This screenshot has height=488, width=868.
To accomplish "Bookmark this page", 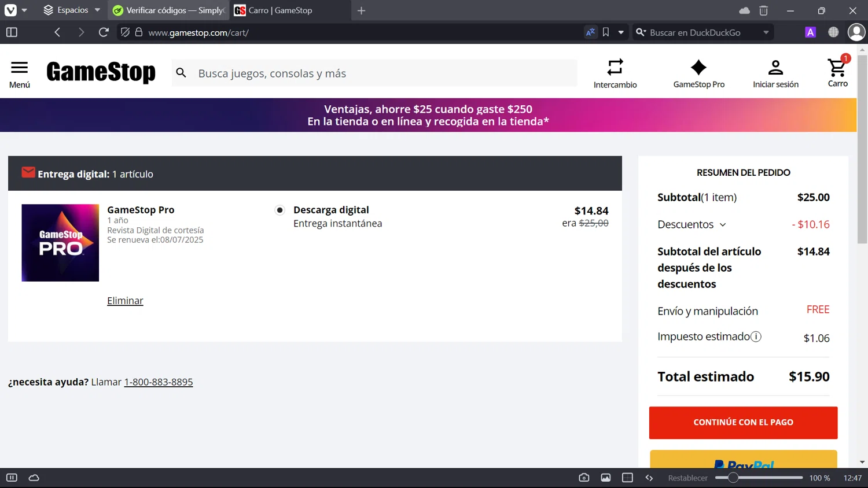I will click(606, 32).
